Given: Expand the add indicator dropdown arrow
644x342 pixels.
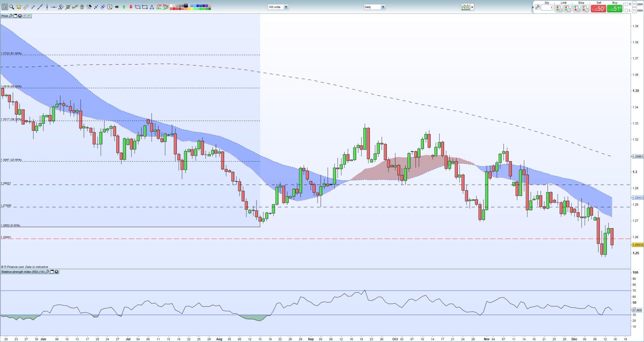Looking at the screenshot, I should click(x=472, y=7).
